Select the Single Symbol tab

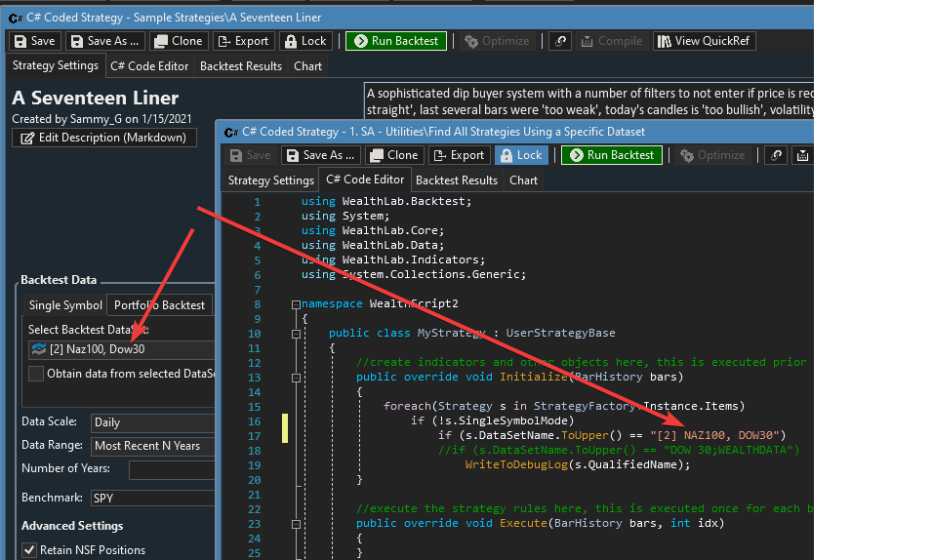pos(65,305)
